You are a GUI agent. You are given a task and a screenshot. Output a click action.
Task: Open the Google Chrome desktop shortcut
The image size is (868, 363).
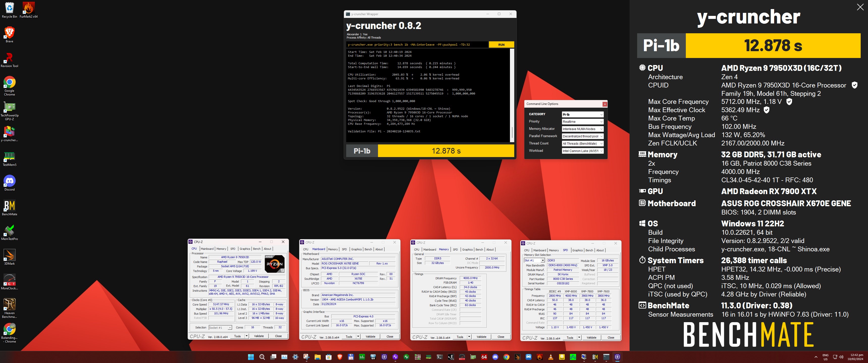coord(9,86)
